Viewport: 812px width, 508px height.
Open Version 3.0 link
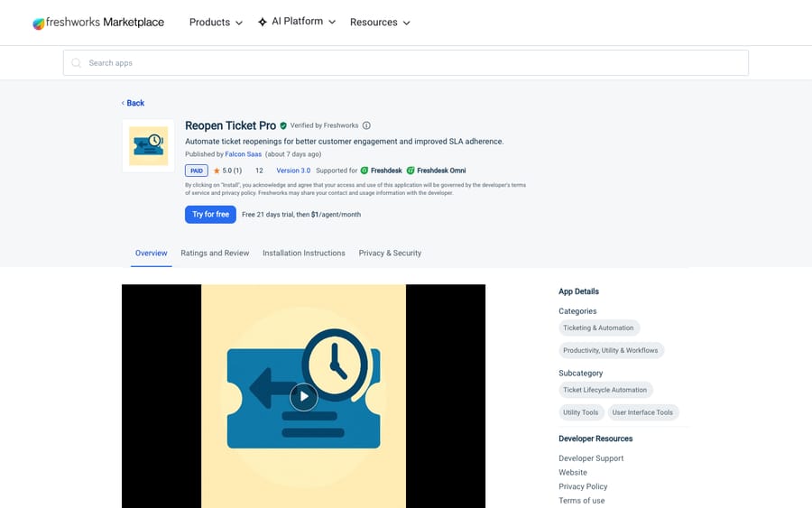[x=293, y=171]
